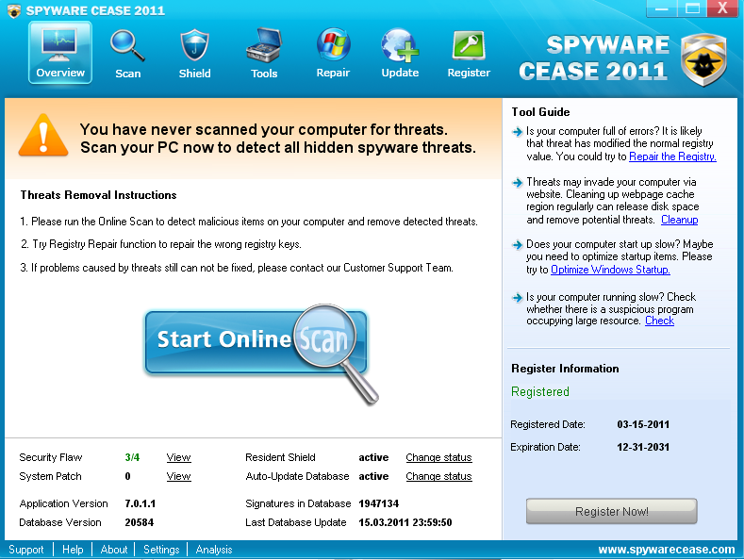This screenshot has height=560, width=744.
Task: Open the Settings menu in footer
Action: 161,550
